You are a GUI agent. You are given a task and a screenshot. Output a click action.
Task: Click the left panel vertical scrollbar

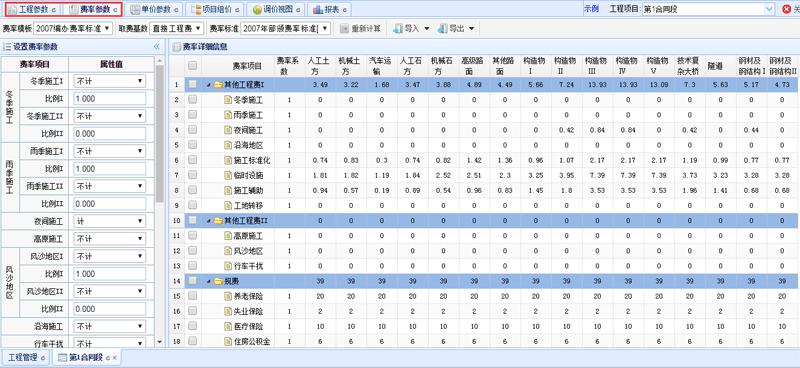pyautogui.click(x=160, y=134)
